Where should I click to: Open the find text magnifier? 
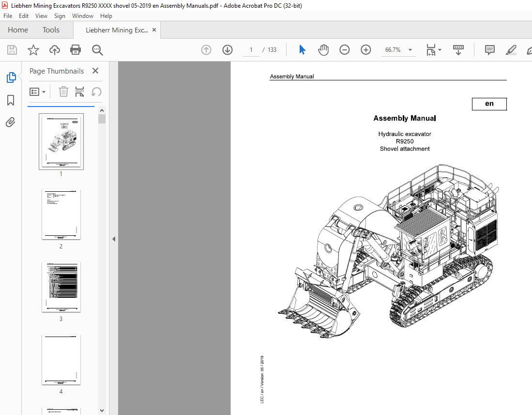97,50
